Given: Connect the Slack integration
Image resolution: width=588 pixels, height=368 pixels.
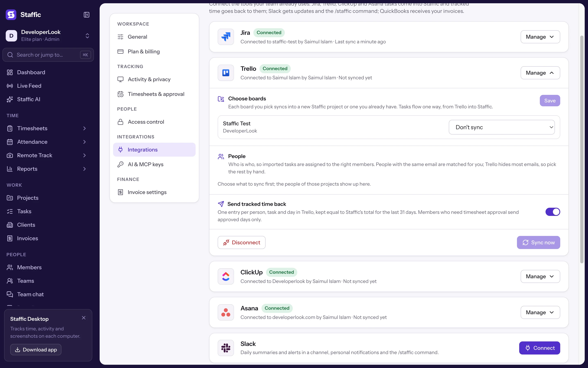Looking at the screenshot, I should [x=539, y=348].
